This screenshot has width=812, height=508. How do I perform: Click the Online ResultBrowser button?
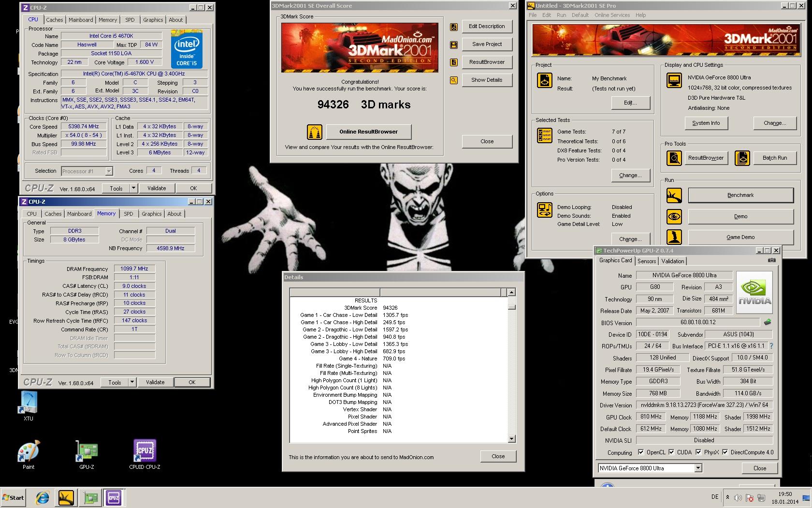coord(368,132)
